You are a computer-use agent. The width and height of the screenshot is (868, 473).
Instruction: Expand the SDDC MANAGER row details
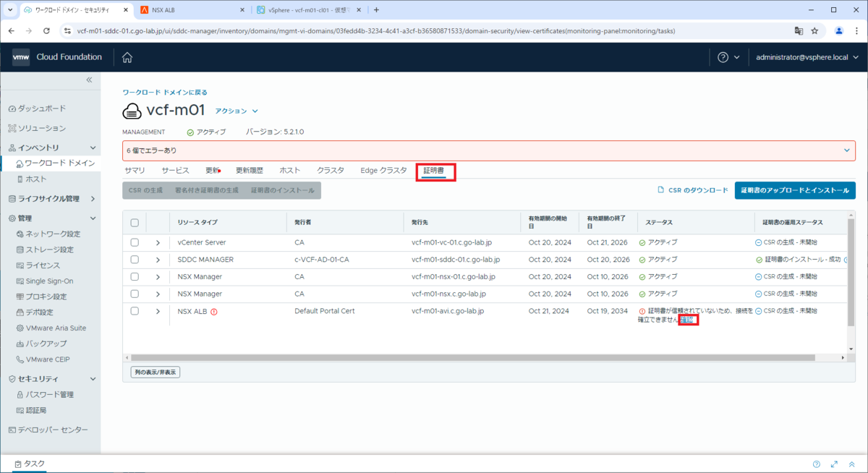pos(158,259)
